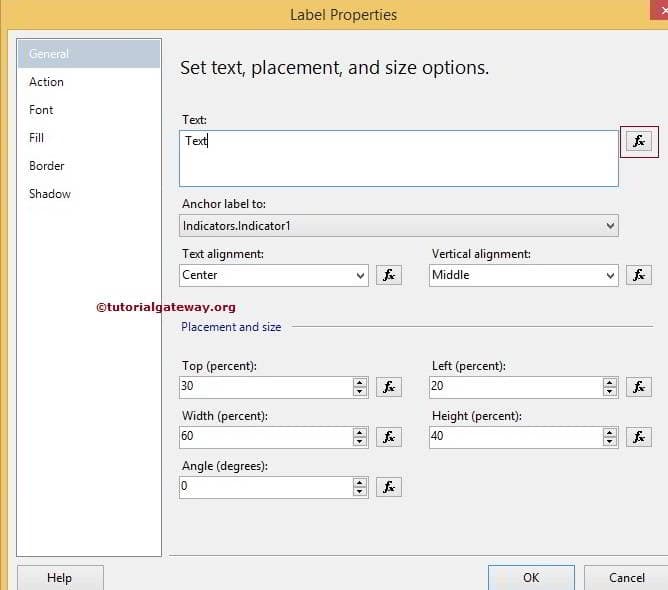Viewport: 668px width, 590px height.
Task: Open expression editor for Text field
Action: click(x=639, y=141)
